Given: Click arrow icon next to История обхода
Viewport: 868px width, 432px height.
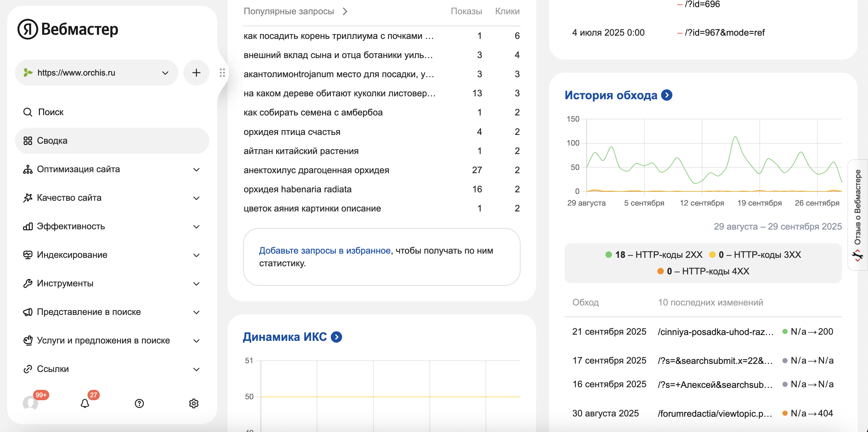Looking at the screenshot, I should (666, 95).
